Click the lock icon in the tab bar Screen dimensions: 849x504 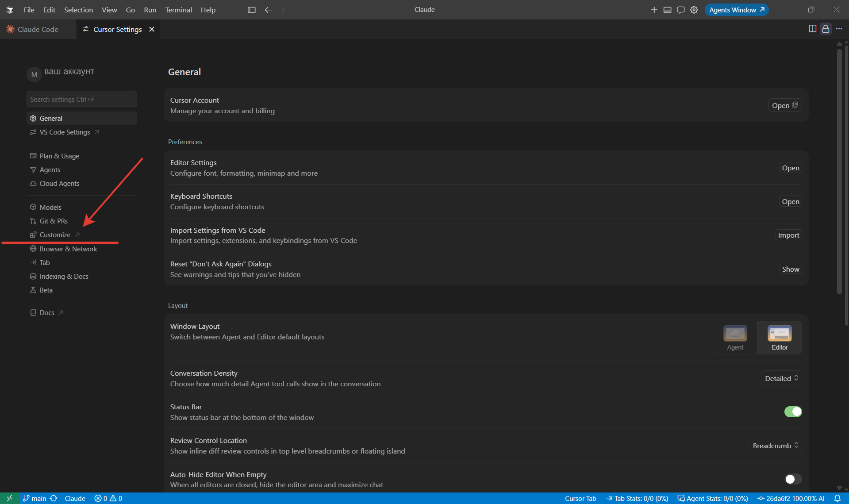point(826,29)
